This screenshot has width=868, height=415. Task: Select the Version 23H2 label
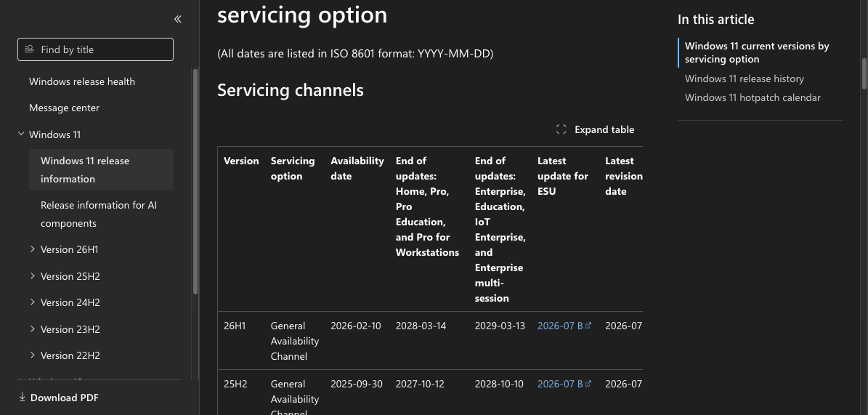[x=70, y=329]
